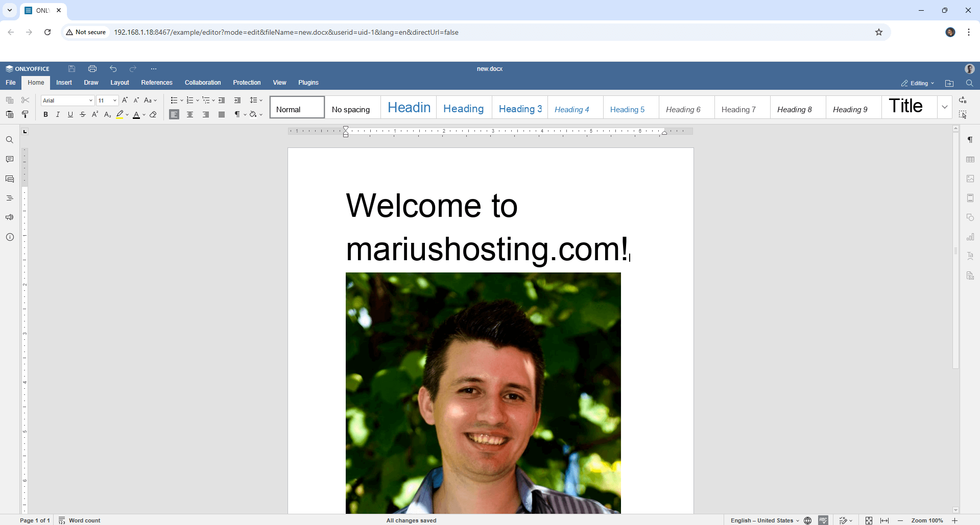Click the Save icon in the title bar
This screenshot has height=525, width=980.
tap(71, 69)
